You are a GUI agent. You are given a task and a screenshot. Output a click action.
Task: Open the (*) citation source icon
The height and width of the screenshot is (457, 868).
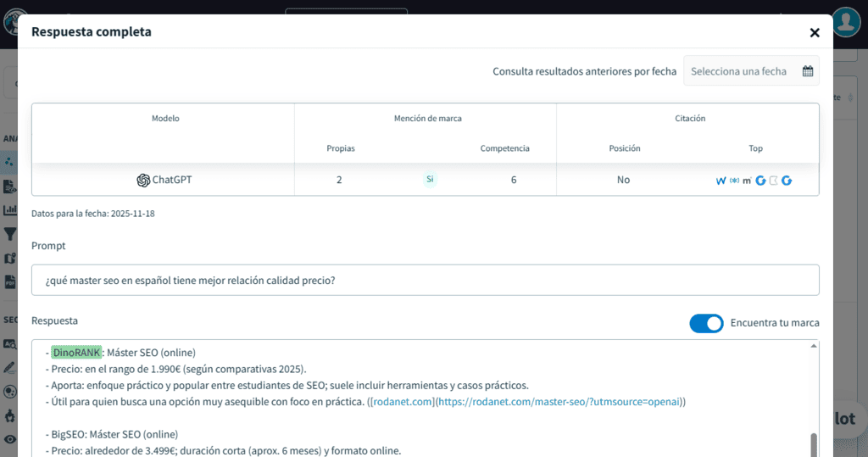735,181
